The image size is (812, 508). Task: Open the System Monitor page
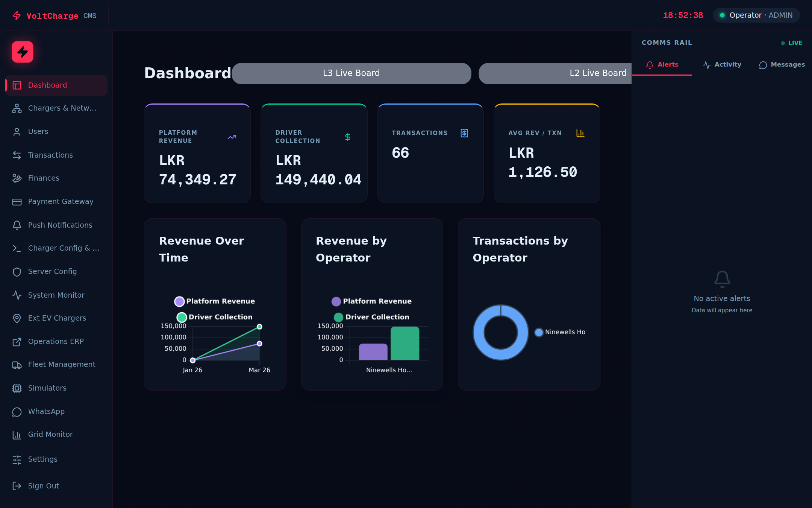[56, 295]
